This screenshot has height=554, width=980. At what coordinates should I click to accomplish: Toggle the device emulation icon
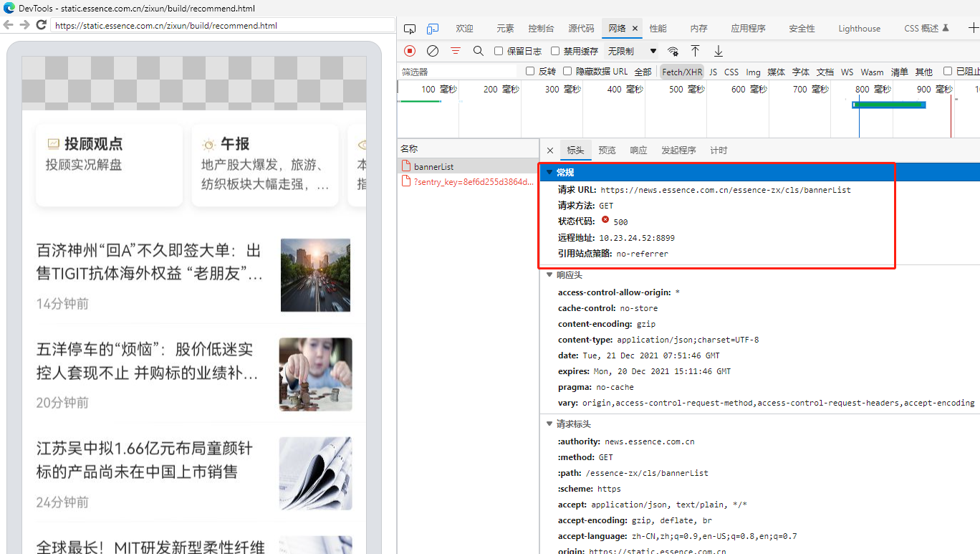[x=433, y=29]
